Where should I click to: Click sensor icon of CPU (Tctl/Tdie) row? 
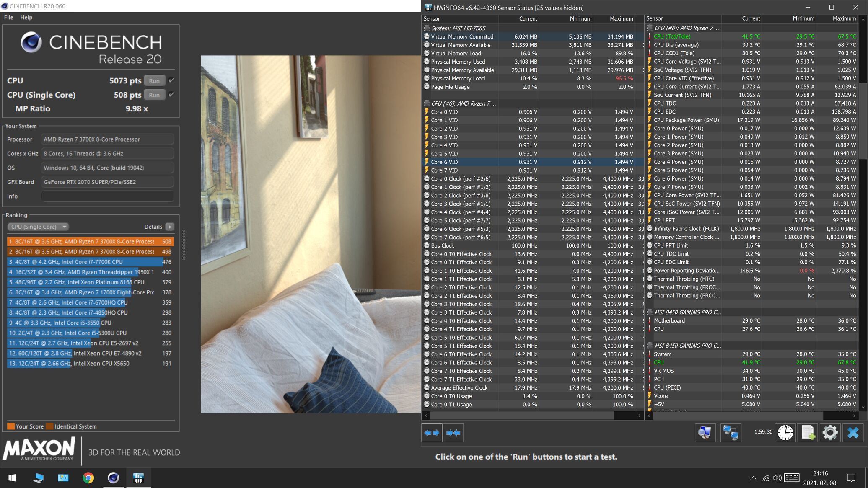pyautogui.click(x=650, y=36)
